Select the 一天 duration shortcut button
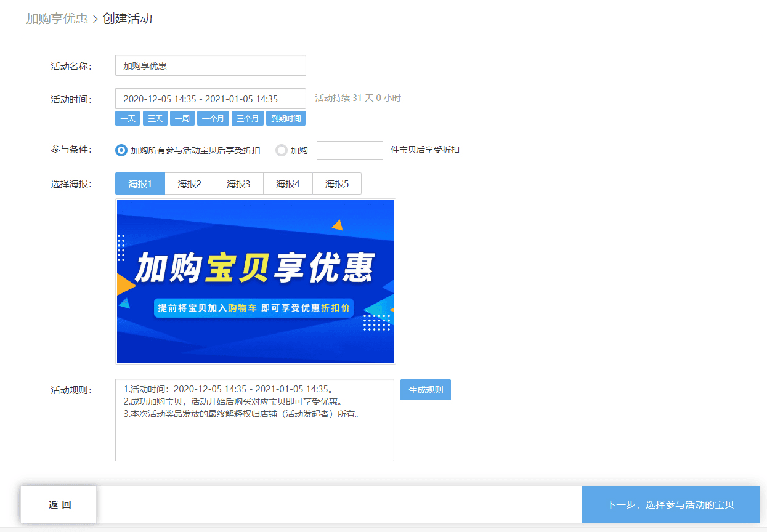Screen dimensions: 767x532 pyautogui.click(x=128, y=118)
